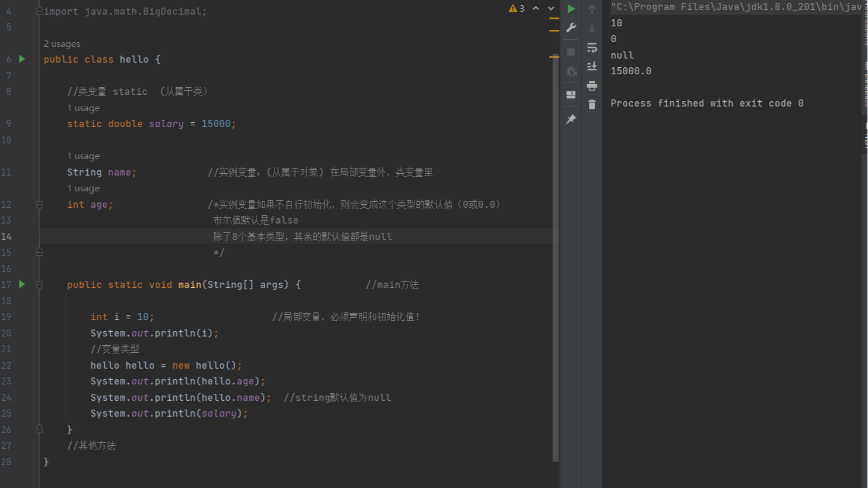Viewport: 868px width, 488px height.
Task: Click the java.exe command path in console
Action: pyautogui.click(x=736, y=7)
